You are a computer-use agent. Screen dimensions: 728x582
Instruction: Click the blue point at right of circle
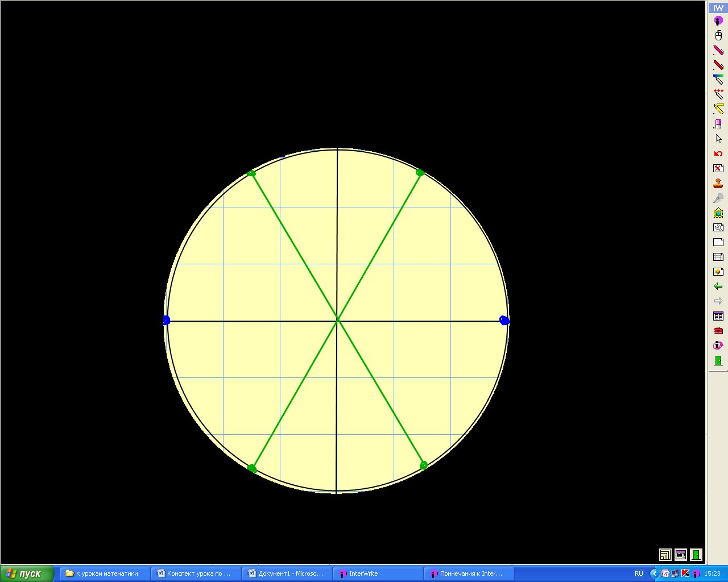(504, 321)
